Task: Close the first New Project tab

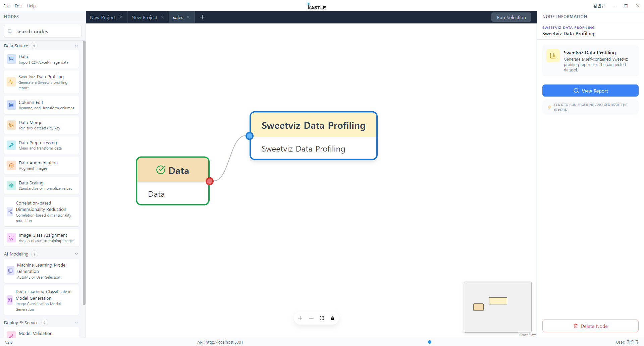Action: pos(121,17)
